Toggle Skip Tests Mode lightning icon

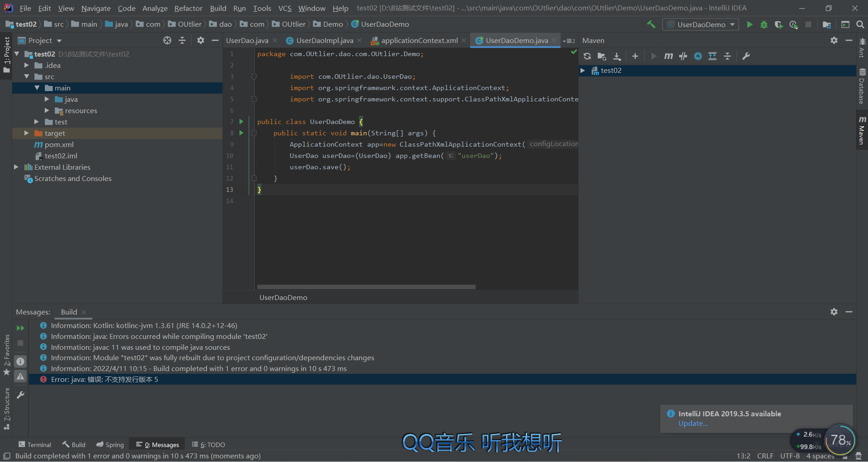698,56
